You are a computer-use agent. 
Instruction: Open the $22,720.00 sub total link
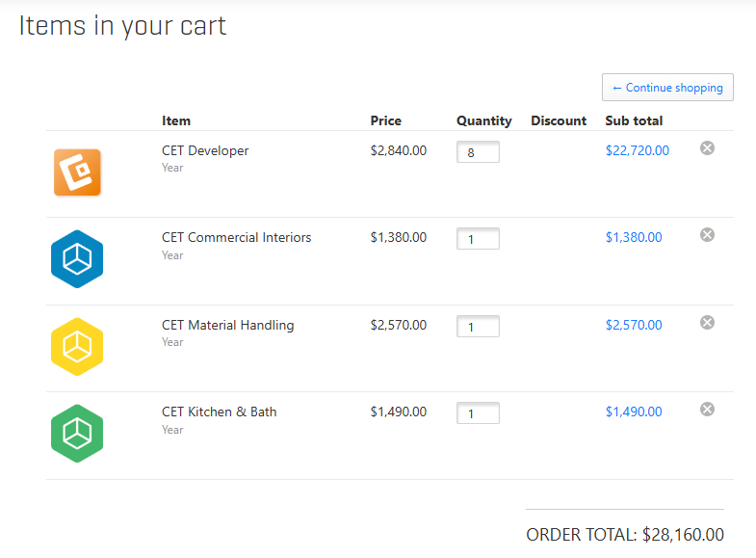(x=638, y=150)
